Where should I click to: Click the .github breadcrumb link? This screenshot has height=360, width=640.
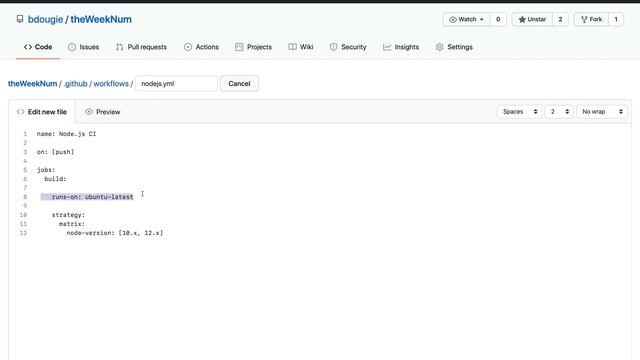(76, 83)
